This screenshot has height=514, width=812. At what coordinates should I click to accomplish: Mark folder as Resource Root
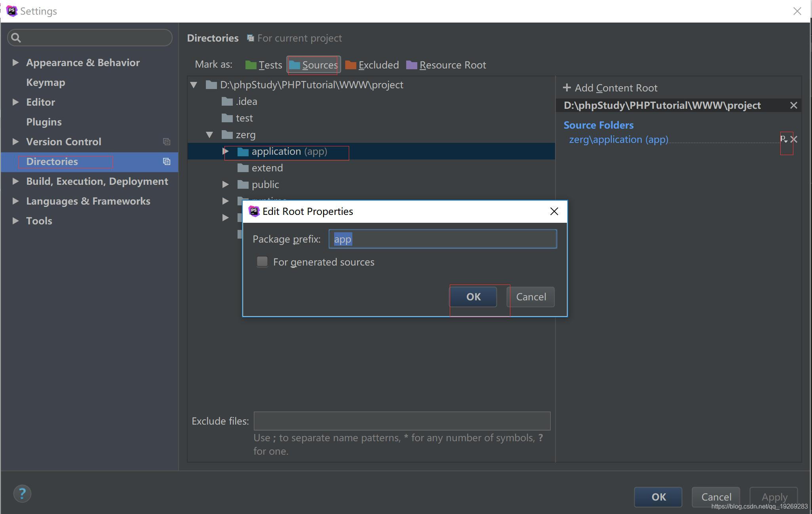(x=446, y=65)
